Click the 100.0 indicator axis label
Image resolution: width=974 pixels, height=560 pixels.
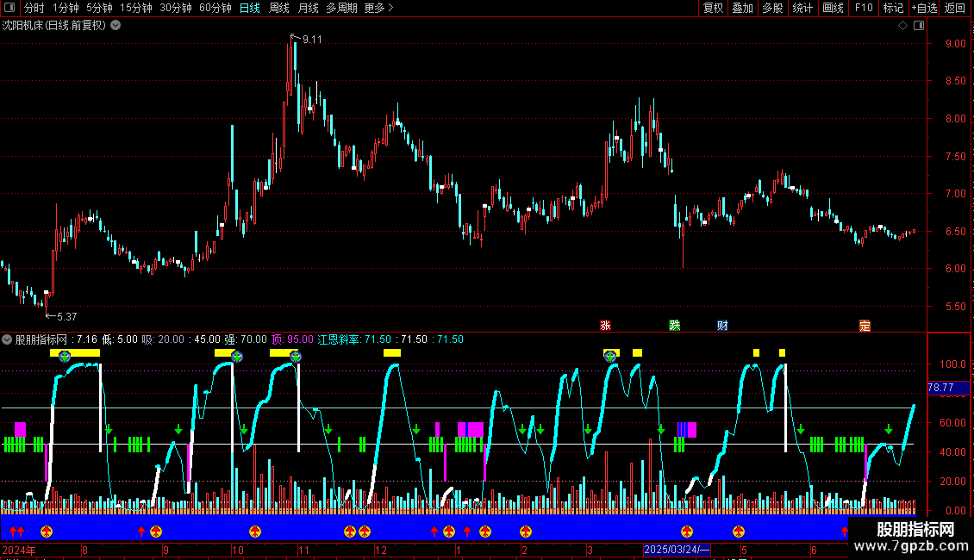(952, 364)
